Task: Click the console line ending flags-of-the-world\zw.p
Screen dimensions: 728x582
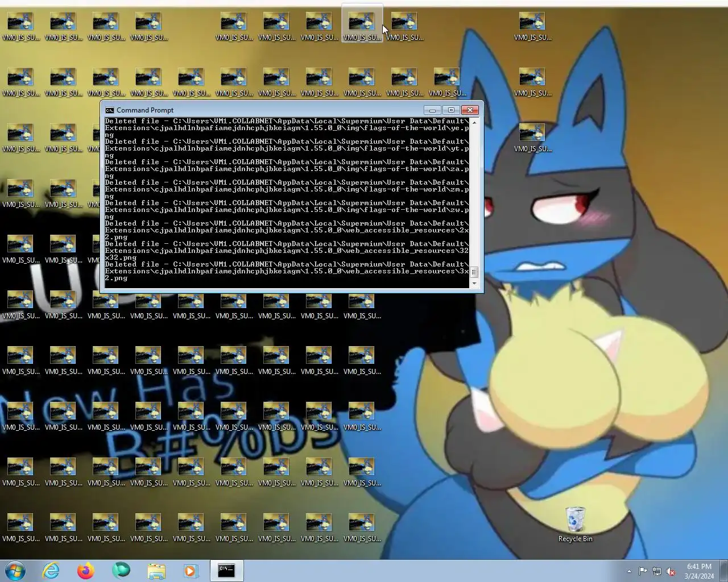Action: [x=287, y=210]
